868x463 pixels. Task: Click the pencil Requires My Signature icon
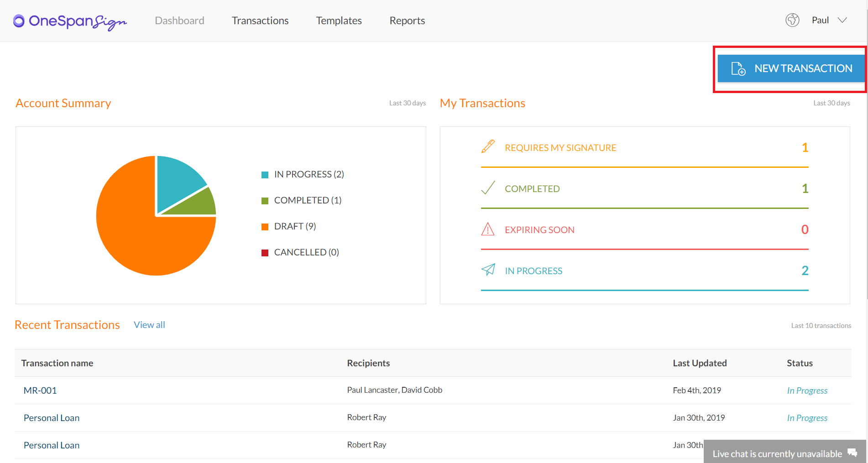tap(488, 146)
